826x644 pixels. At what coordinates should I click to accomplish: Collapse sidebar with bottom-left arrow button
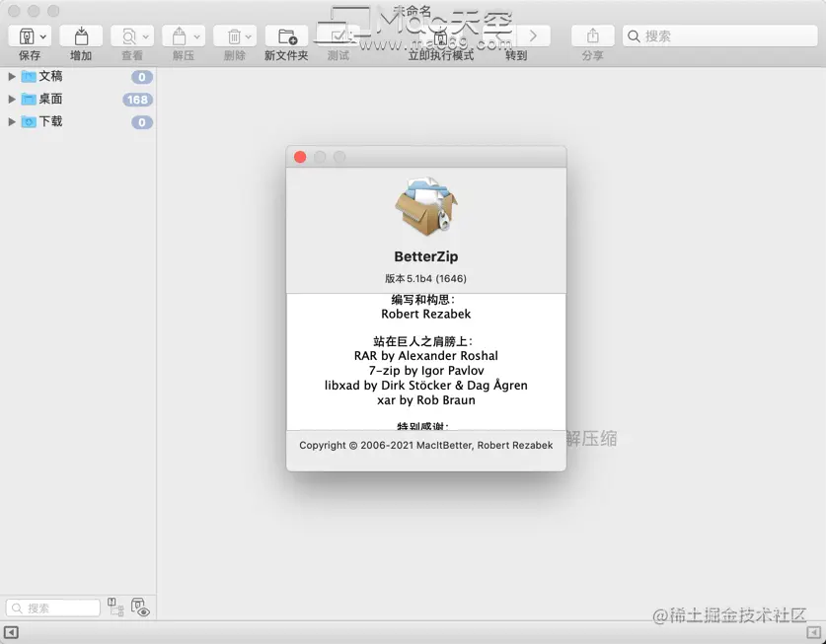pos(11,632)
